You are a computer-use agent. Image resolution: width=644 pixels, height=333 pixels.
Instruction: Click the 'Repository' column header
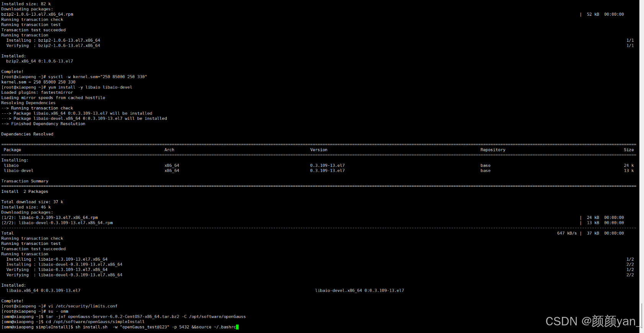[x=493, y=150]
